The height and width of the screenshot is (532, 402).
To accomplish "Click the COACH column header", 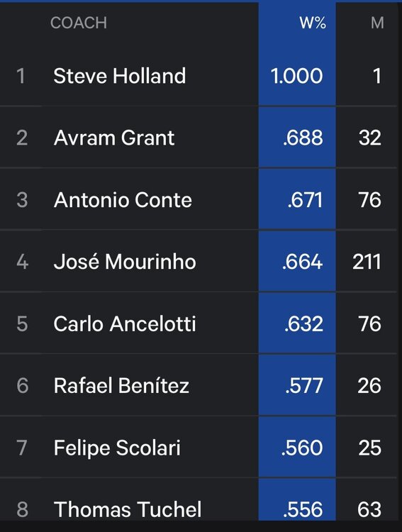I will click(x=79, y=23).
